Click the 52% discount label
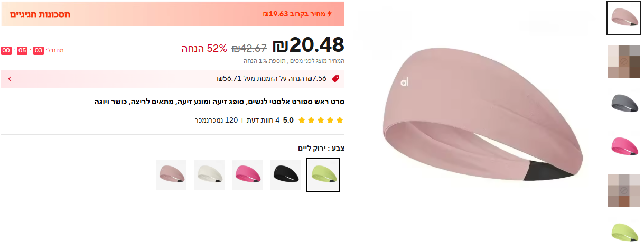Viewport: 644px width, 249px height. 204,48
